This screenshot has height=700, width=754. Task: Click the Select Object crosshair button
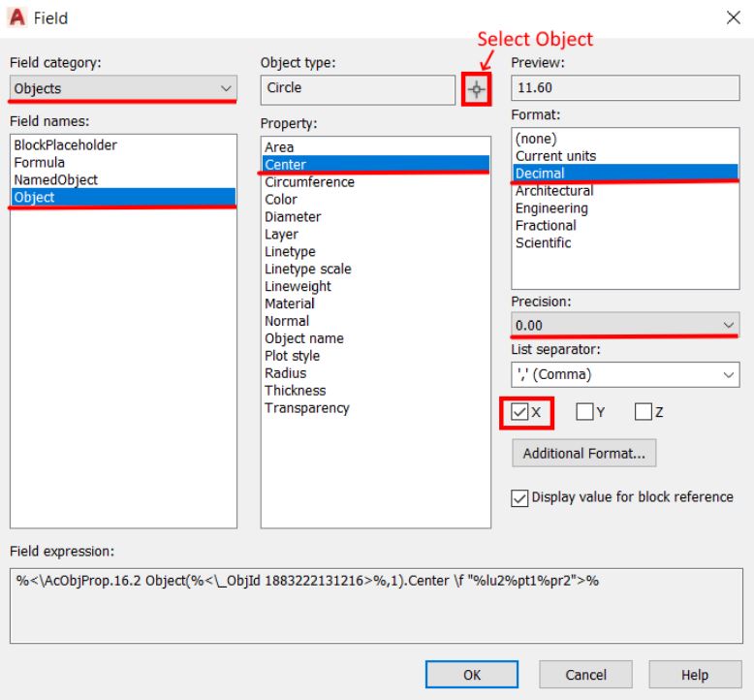(x=476, y=89)
